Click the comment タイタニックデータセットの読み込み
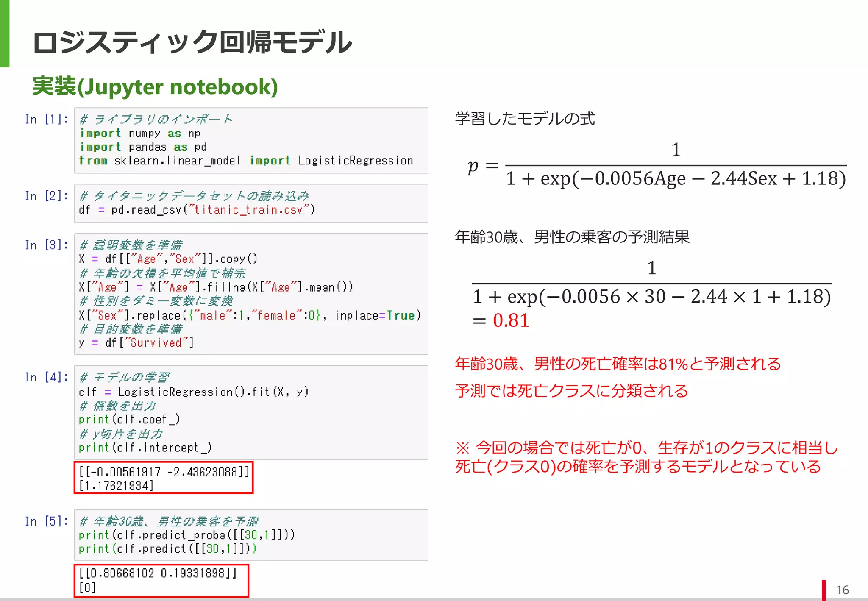The width and height of the screenshot is (868, 601). [x=195, y=196]
